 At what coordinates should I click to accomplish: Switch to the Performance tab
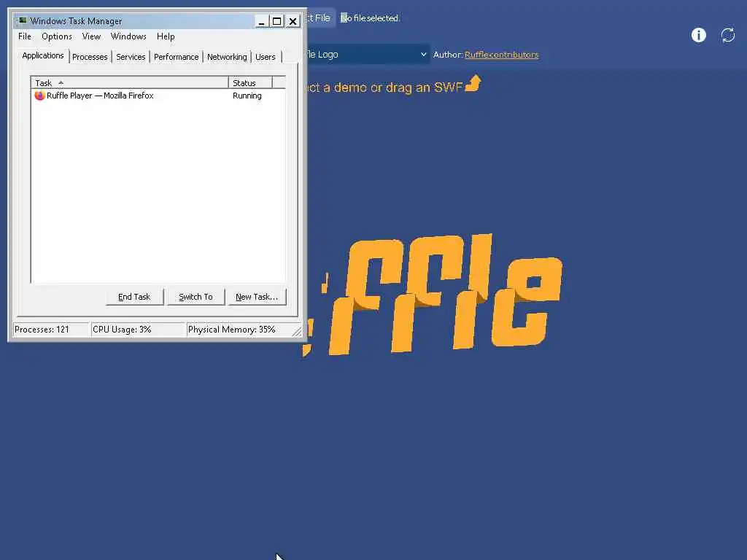(176, 57)
